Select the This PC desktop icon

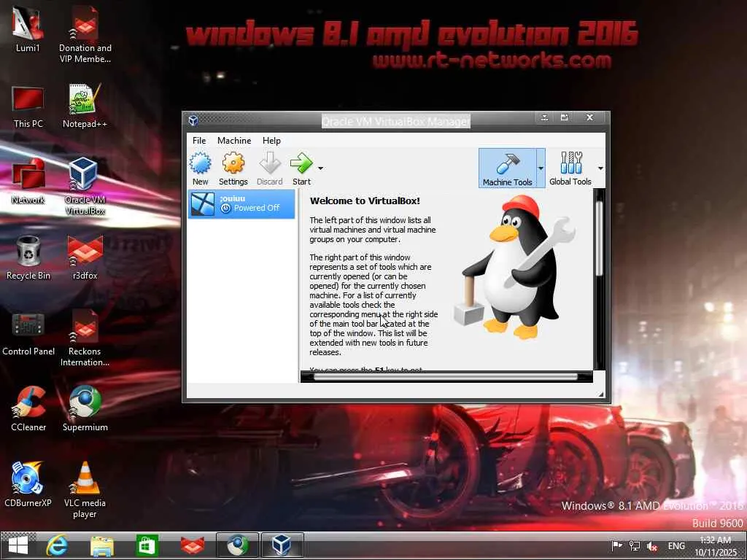tap(28, 106)
